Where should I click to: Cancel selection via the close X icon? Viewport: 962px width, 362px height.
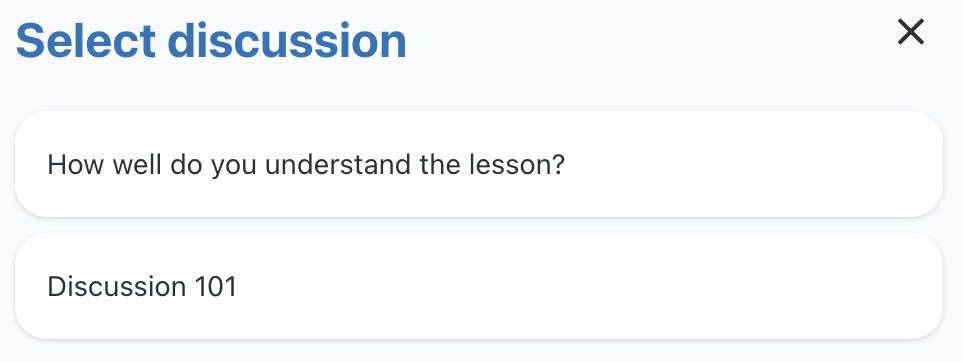910,32
